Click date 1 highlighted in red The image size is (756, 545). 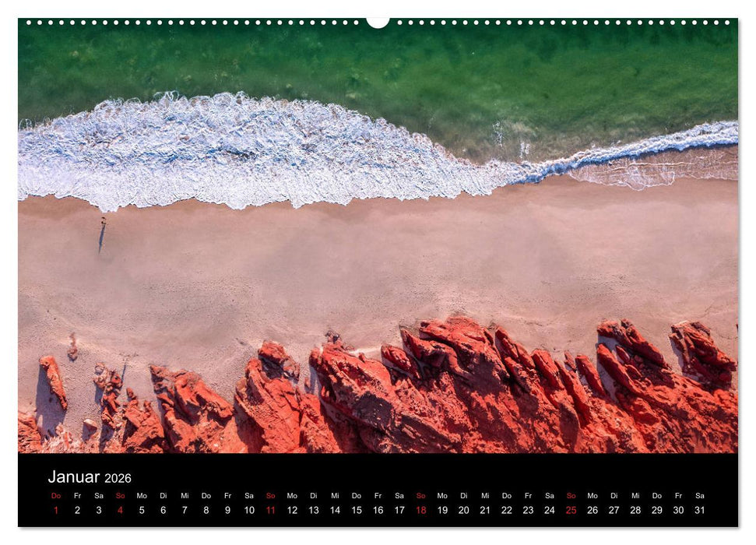tap(55, 510)
